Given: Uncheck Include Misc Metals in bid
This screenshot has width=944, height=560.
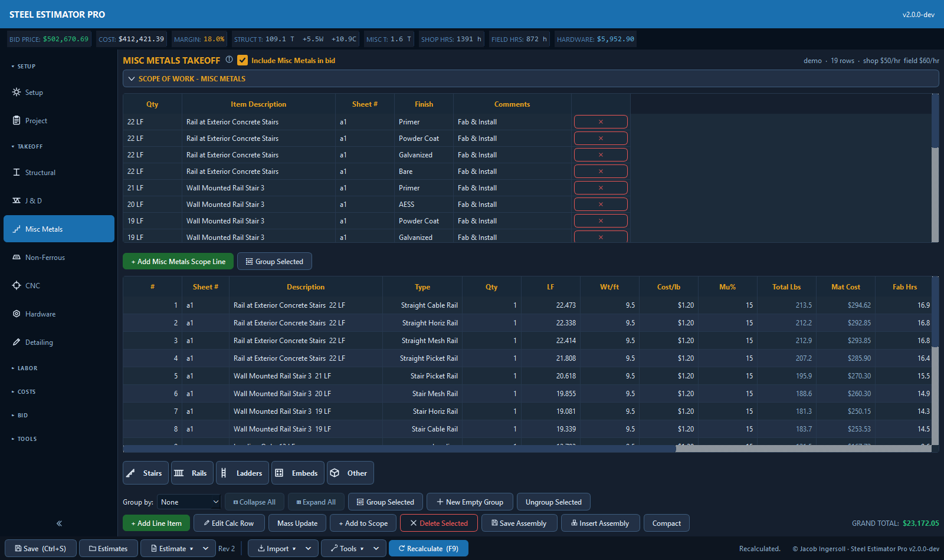Looking at the screenshot, I should [242, 60].
